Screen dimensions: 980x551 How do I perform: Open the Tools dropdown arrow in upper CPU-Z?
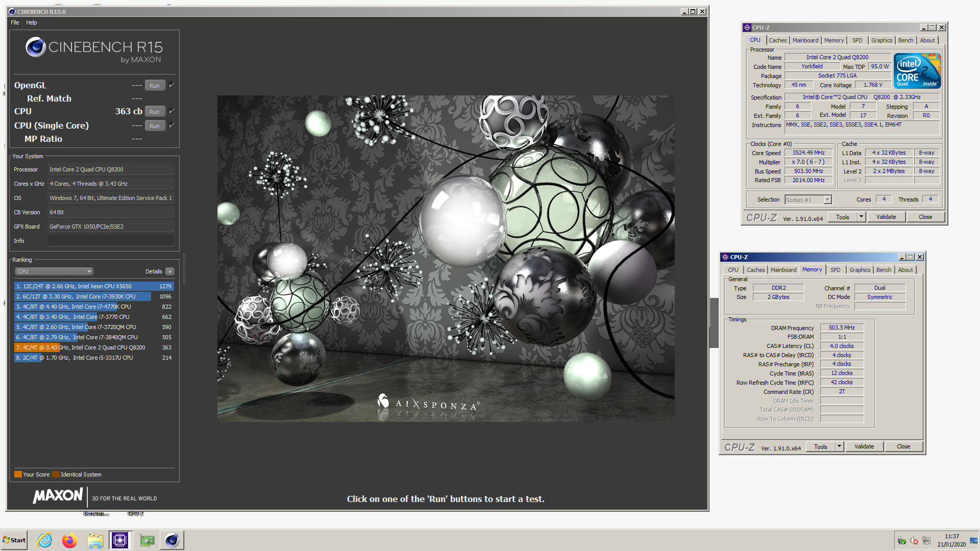[x=861, y=217]
